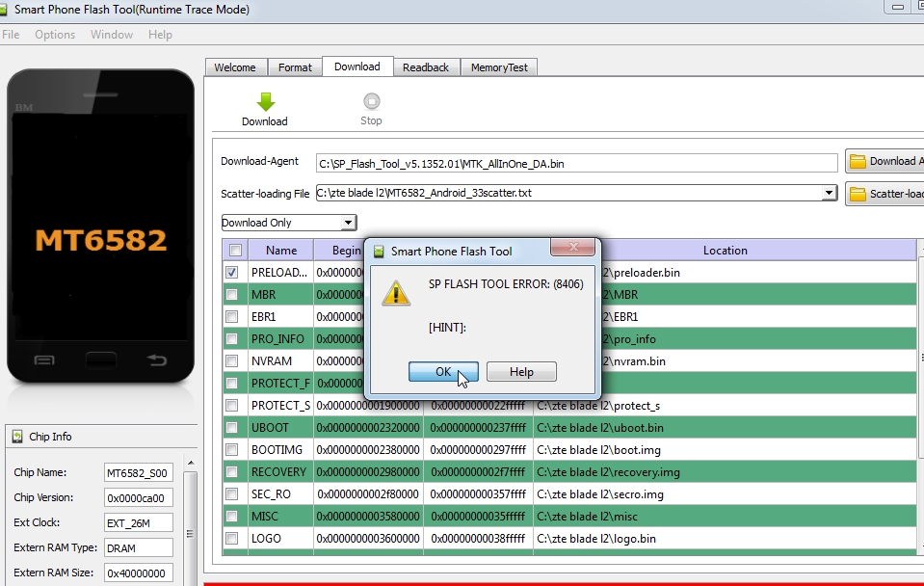Viewport: 924px width, 586px height.
Task: Click the home key on the phone image
Action: tap(100, 360)
